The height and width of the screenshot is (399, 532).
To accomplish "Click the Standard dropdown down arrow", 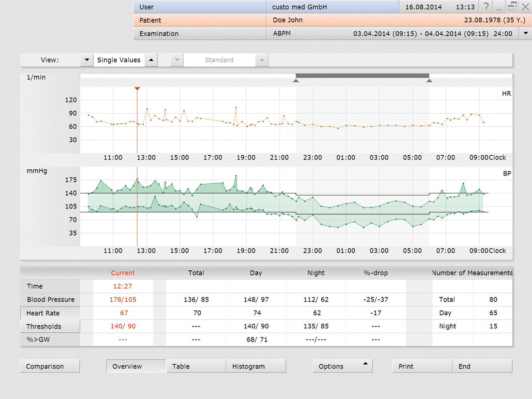I will (x=177, y=60).
